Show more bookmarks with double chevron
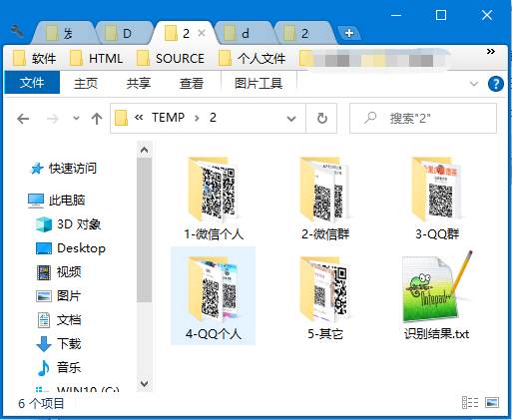Viewport: 512px width, 420px height. [x=491, y=52]
